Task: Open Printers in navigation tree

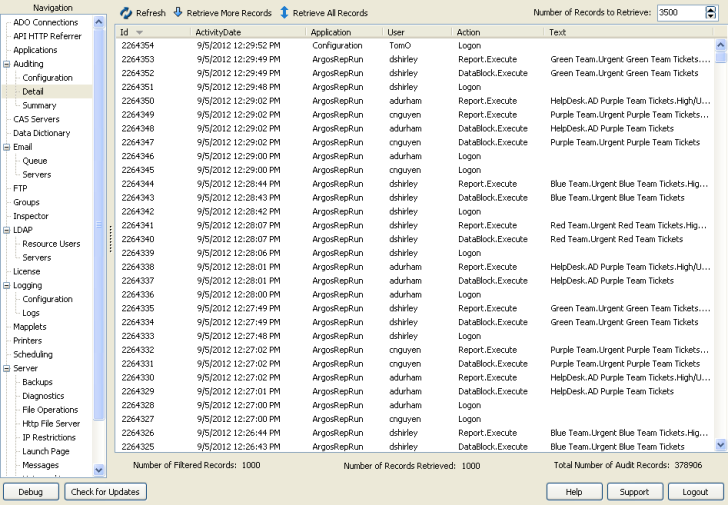Action: [x=27, y=341]
